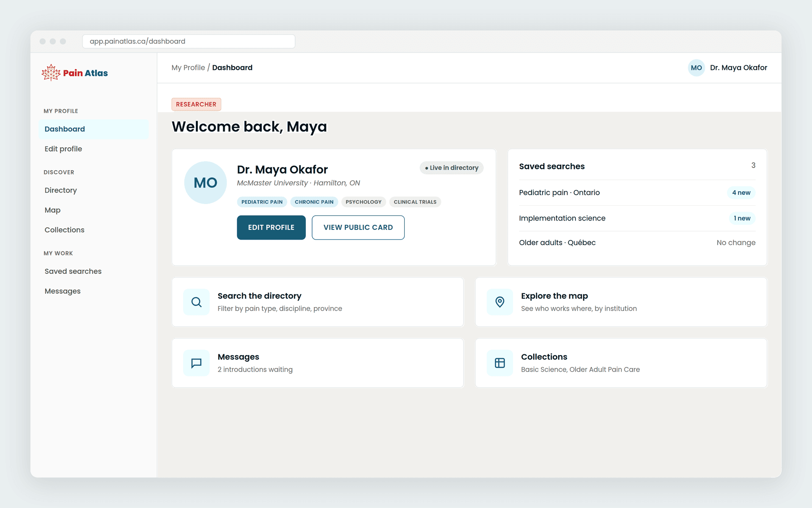
Task: Click the CLINICAL TRIALS tag
Action: click(415, 202)
